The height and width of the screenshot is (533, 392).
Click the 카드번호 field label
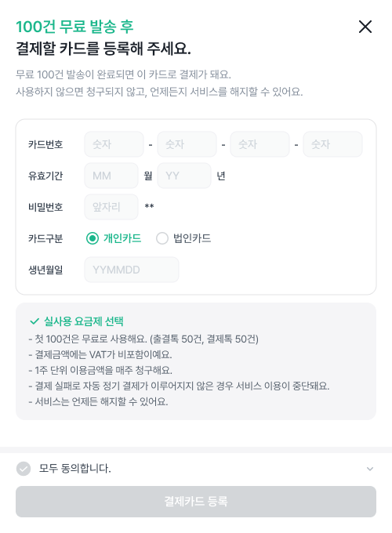pyautogui.click(x=45, y=144)
